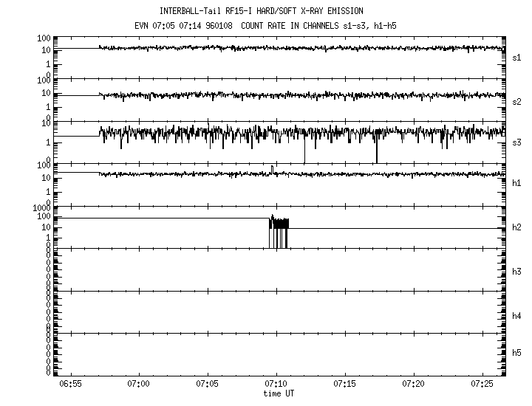Viewport: 532px width, 406px height.
Task: Select the h1 channel label
Action: click(517, 183)
